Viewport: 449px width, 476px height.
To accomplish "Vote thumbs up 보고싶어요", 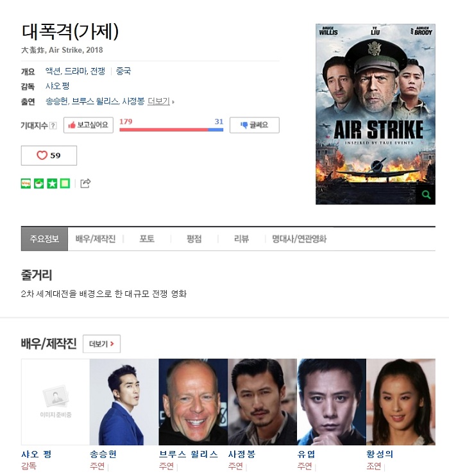I will [89, 125].
